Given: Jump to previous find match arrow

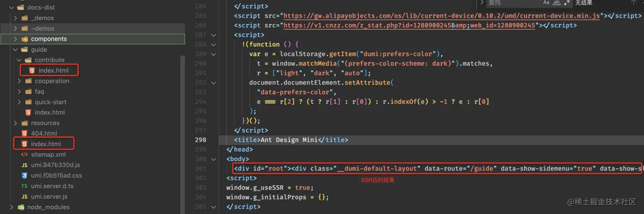Looking at the screenshot, I should (x=634, y=3).
